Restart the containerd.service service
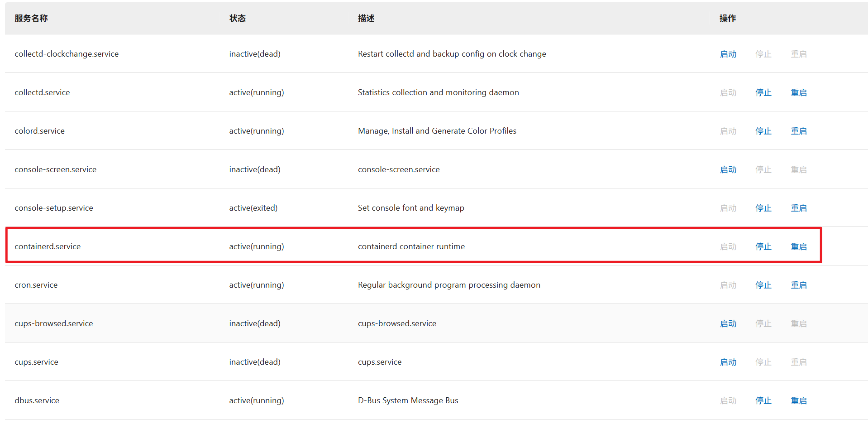 798,246
